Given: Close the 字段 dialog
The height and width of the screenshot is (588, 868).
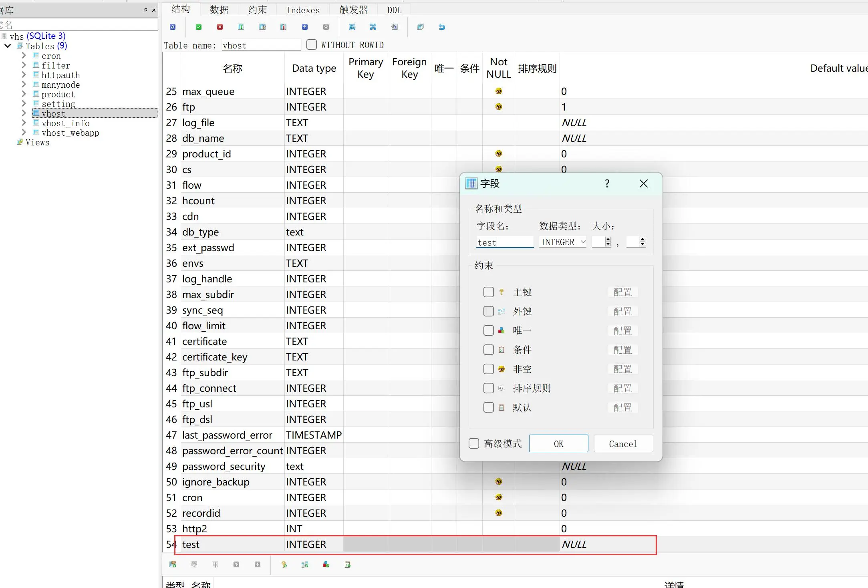Looking at the screenshot, I should (644, 183).
